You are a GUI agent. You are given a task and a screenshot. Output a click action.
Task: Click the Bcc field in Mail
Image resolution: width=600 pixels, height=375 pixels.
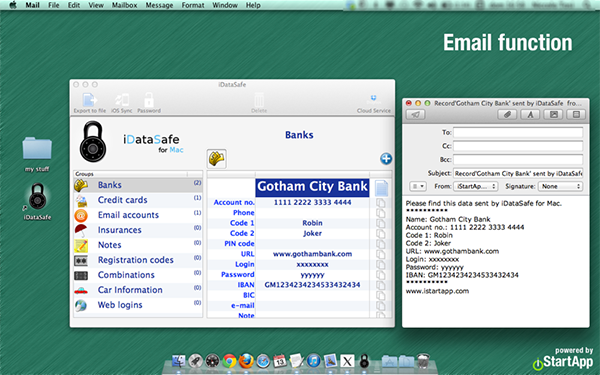518,160
